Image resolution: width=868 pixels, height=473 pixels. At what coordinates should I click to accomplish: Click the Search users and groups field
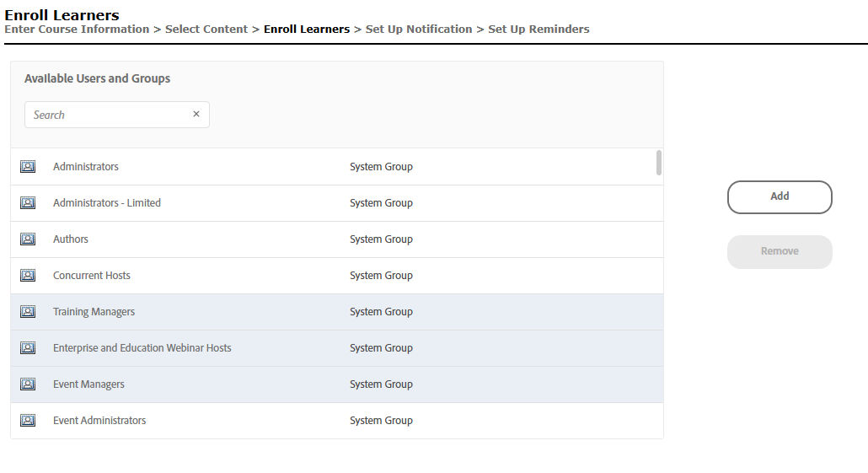tap(110, 115)
